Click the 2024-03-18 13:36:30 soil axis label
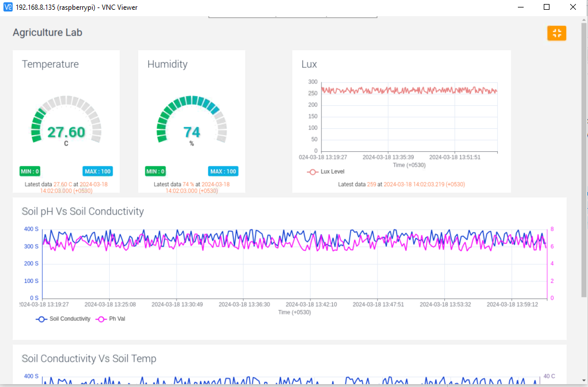Image resolution: width=588 pixels, height=387 pixels. [x=244, y=305]
